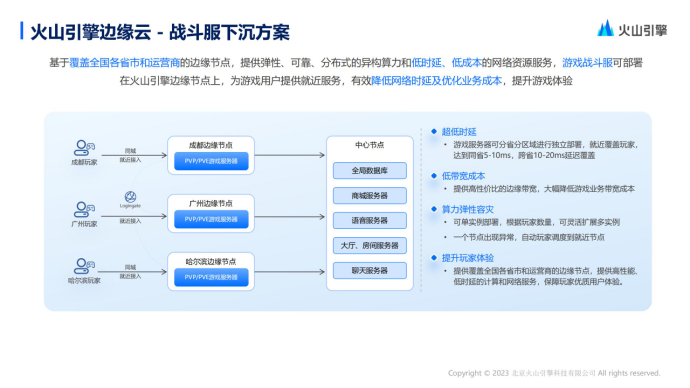This screenshot has height=388, width=690.
Task: Select PVP/PVE游戏服务器 under 成都边缘节点
Action: (x=211, y=161)
